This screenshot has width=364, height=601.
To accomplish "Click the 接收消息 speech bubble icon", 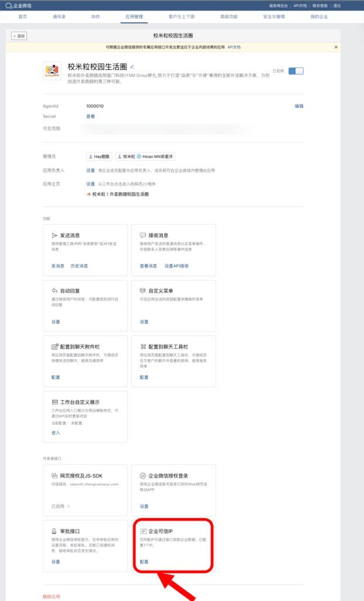I will pos(143,235).
